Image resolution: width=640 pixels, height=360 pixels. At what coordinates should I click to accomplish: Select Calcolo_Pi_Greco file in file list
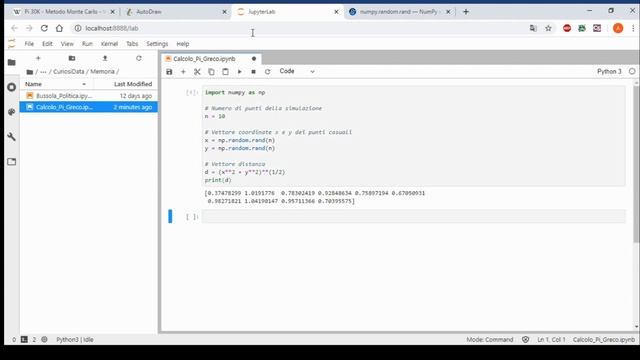pyautogui.click(x=89, y=107)
